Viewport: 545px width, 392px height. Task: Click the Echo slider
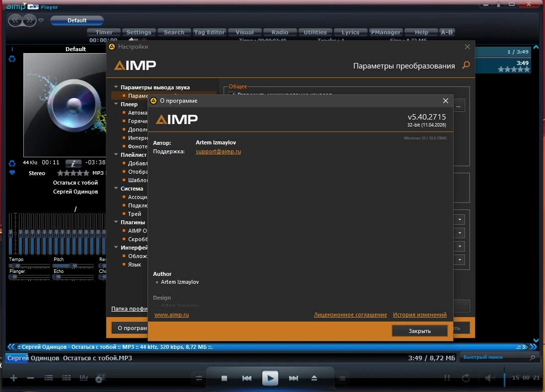point(73,277)
